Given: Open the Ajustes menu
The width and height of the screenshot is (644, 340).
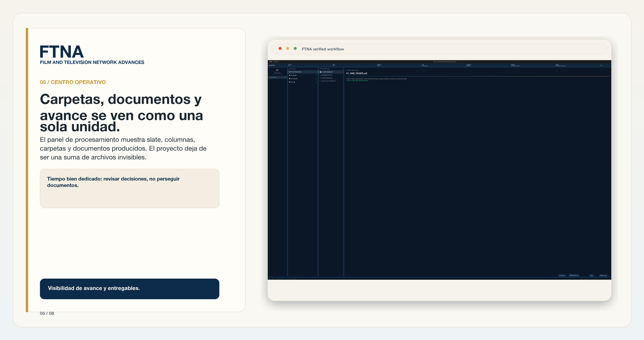Looking at the screenshot, I should pyautogui.click(x=276, y=62).
